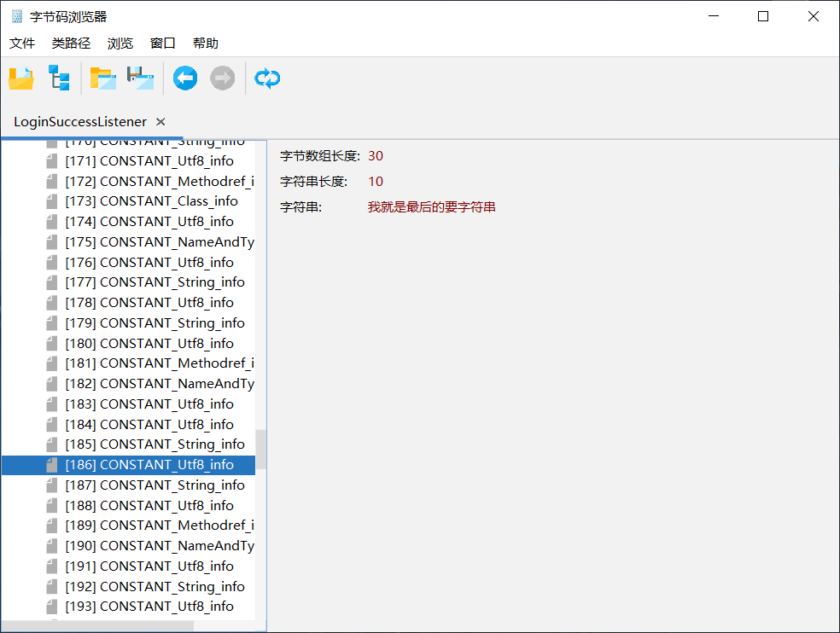This screenshot has height=633, width=840.
Task: Open a class file with the toolbar icon
Action: (20, 78)
